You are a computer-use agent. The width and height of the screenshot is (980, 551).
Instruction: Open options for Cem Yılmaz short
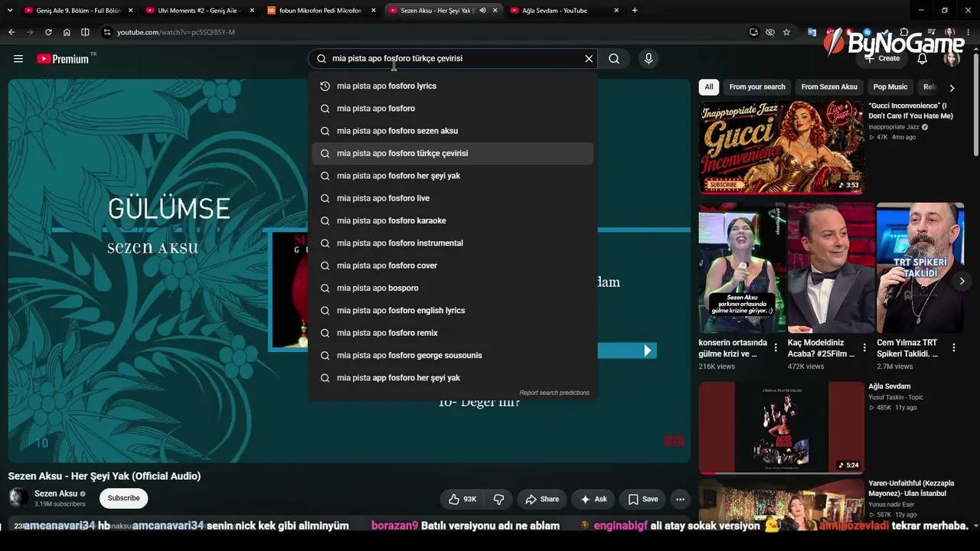[954, 348]
